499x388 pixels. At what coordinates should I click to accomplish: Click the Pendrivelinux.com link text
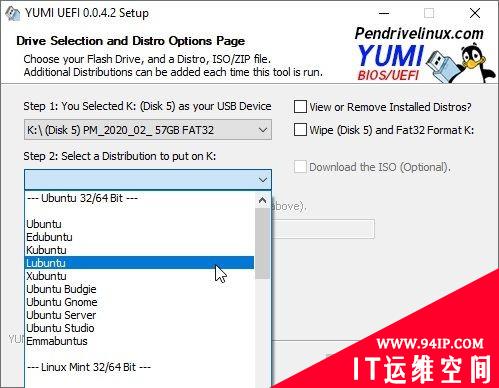coord(419,33)
